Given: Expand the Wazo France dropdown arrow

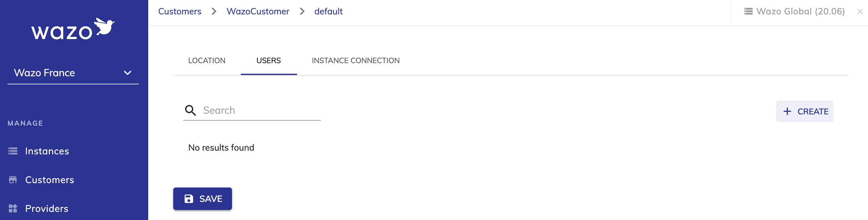Looking at the screenshot, I should click(x=127, y=73).
